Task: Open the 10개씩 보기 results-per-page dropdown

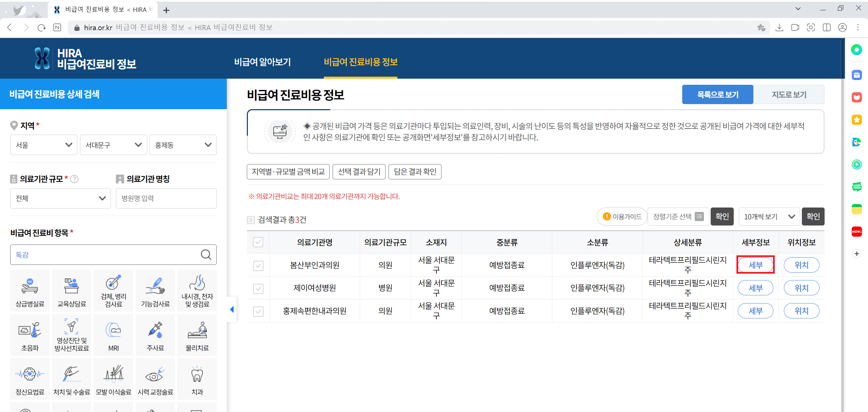Action: click(x=769, y=216)
